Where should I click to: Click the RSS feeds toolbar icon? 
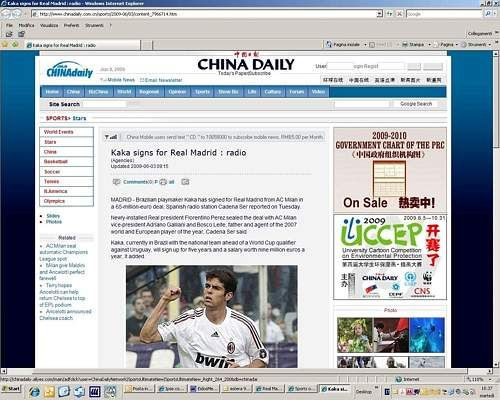(x=372, y=44)
